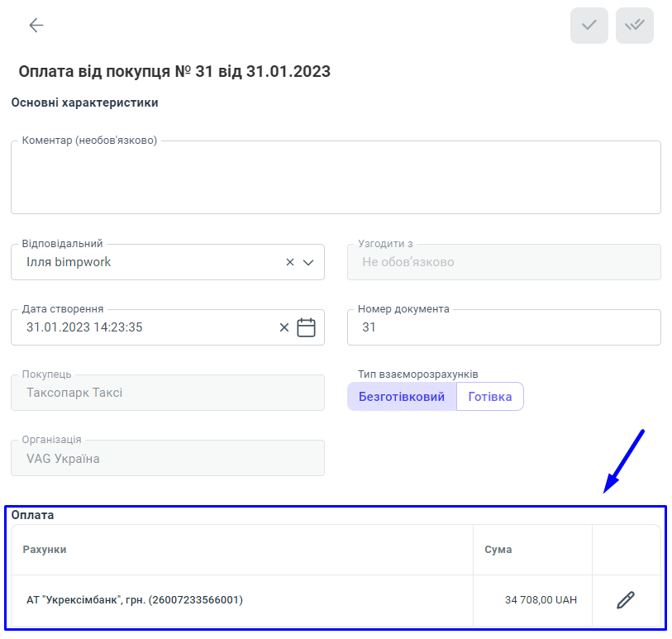Open the Узгодити з dropdown field
Viewport: 672px width, 639px height.
click(x=503, y=262)
